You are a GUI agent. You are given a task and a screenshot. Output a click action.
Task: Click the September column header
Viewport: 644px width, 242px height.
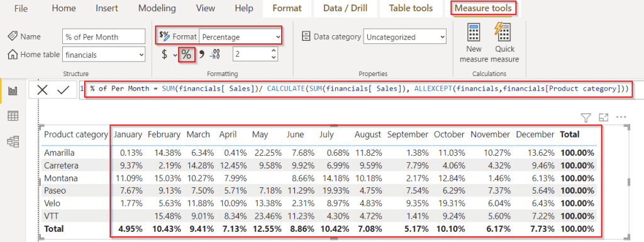tap(408, 135)
